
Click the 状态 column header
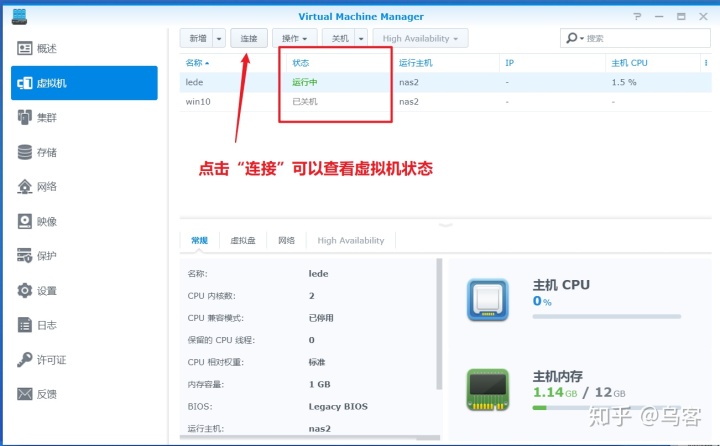coord(301,63)
